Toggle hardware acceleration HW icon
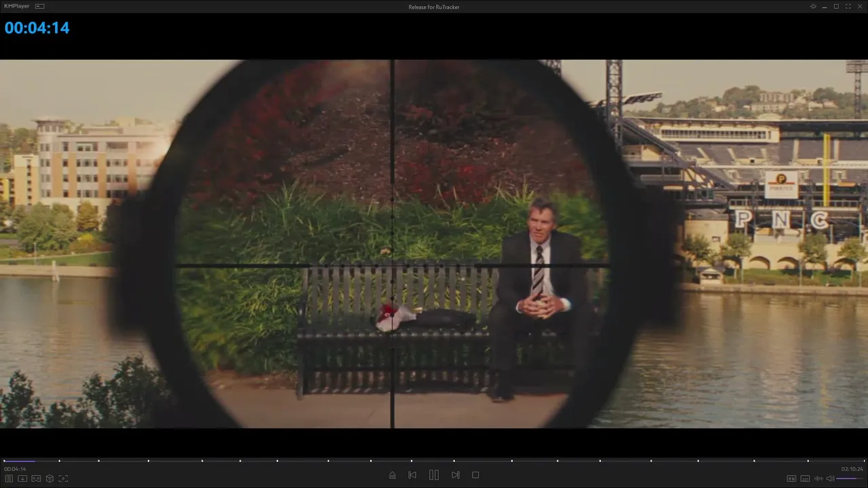This screenshot has width=868, height=488. [791, 479]
